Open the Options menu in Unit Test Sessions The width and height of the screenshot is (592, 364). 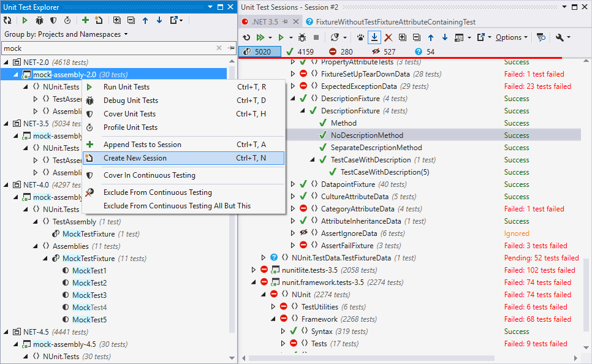507,37
